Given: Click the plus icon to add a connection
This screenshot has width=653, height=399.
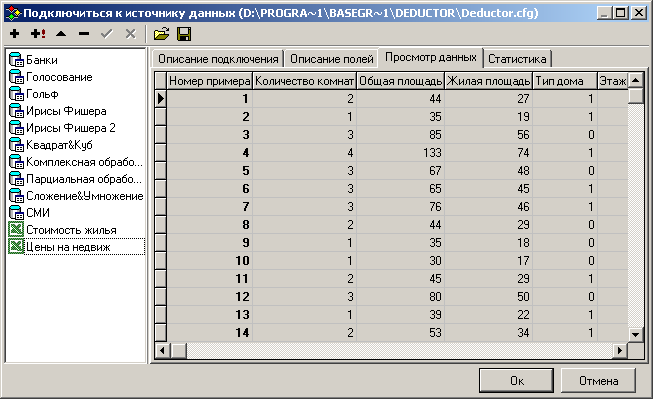Looking at the screenshot, I should click(15, 34).
